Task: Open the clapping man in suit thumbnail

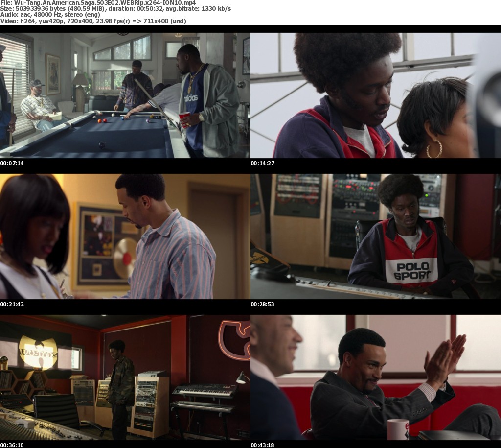Action: (x=376, y=377)
